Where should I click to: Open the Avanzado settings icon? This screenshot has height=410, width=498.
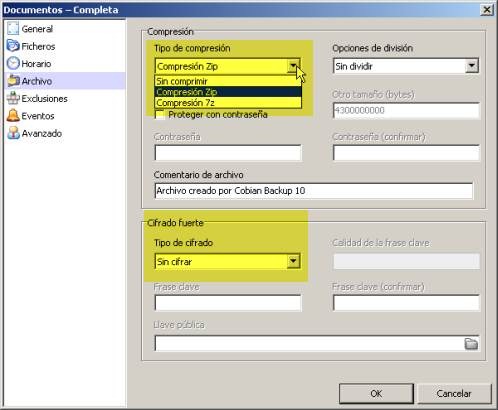[13, 133]
